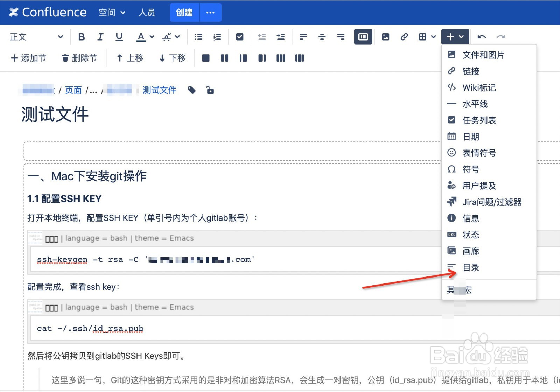
Task: Apply italic formatting
Action: pos(100,36)
